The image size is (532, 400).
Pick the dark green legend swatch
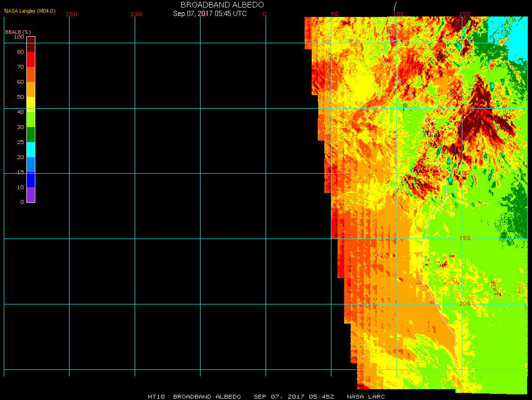[31, 135]
